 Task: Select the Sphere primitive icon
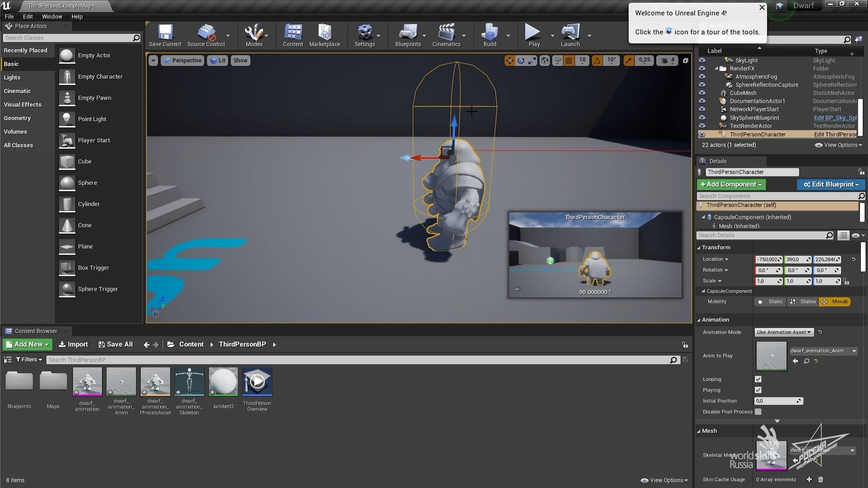67,183
